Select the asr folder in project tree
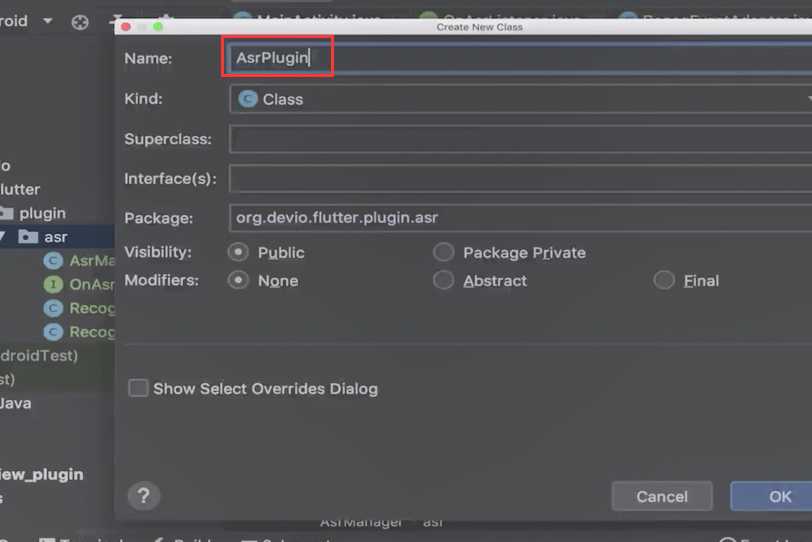Viewport: 812px width, 542px height. [x=56, y=237]
